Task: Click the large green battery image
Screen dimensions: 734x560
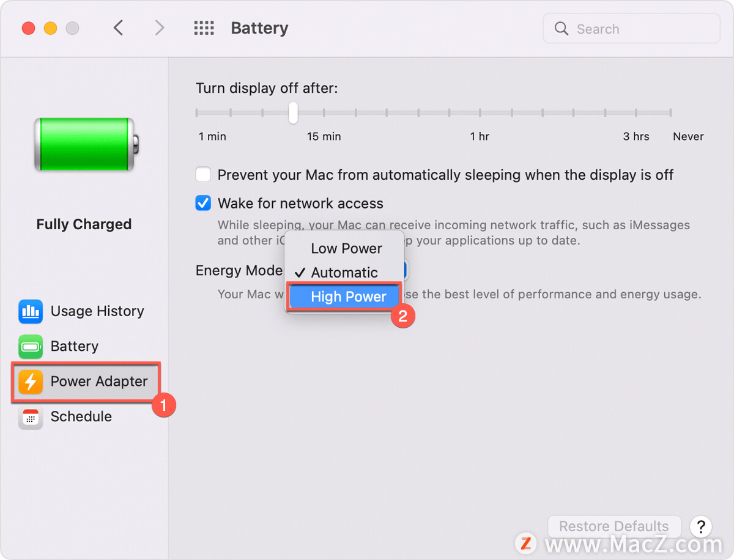Action: coord(86,144)
